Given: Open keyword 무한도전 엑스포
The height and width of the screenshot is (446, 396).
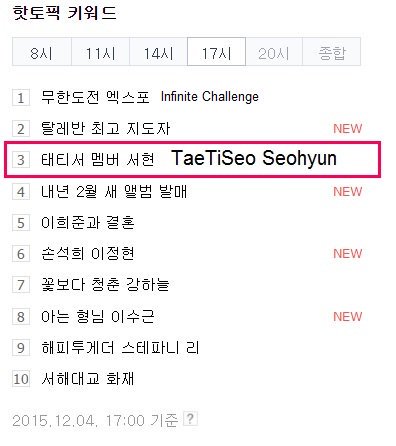Looking at the screenshot, I should 95,97.
